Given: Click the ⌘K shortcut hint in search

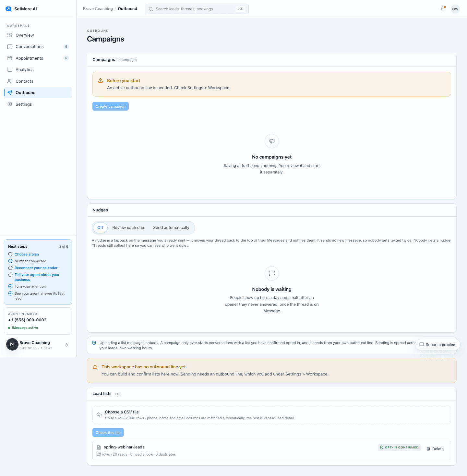Looking at the screenshot, I should tap(240, 9).
